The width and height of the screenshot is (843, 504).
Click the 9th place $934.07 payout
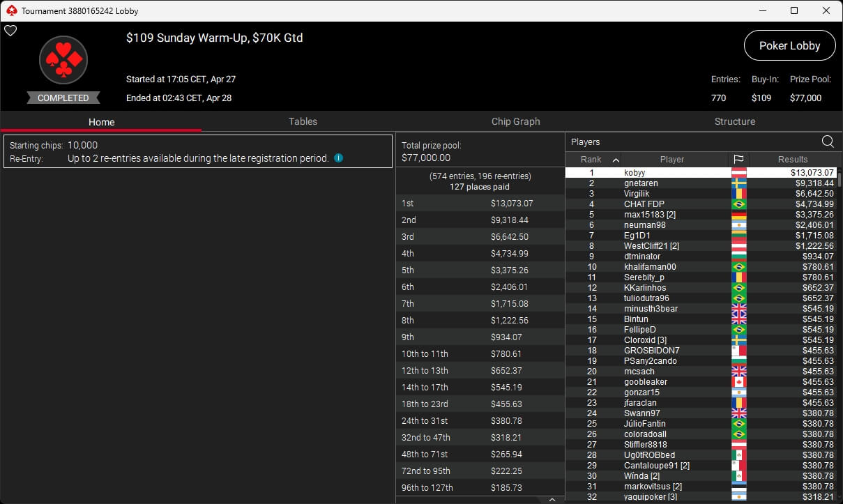480,337
